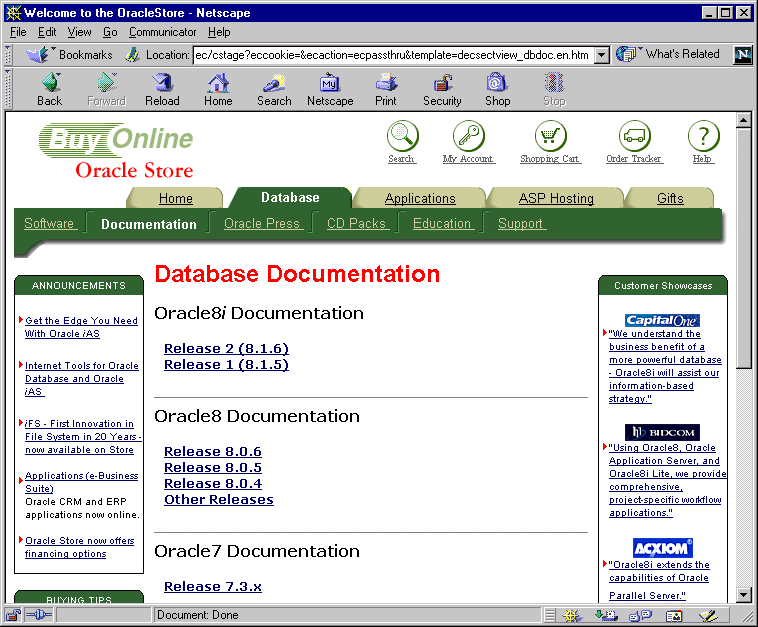Click the Capital One showcase logo
Viewport: 758px width, 627px height.
pos(662,320)
